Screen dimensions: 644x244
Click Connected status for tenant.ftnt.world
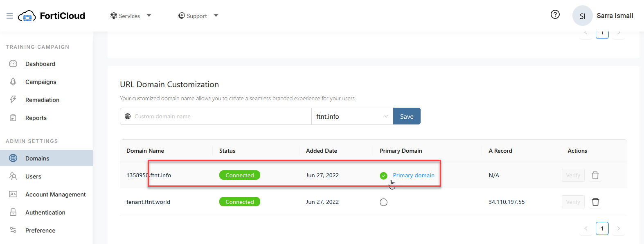[x=240, y=202]
